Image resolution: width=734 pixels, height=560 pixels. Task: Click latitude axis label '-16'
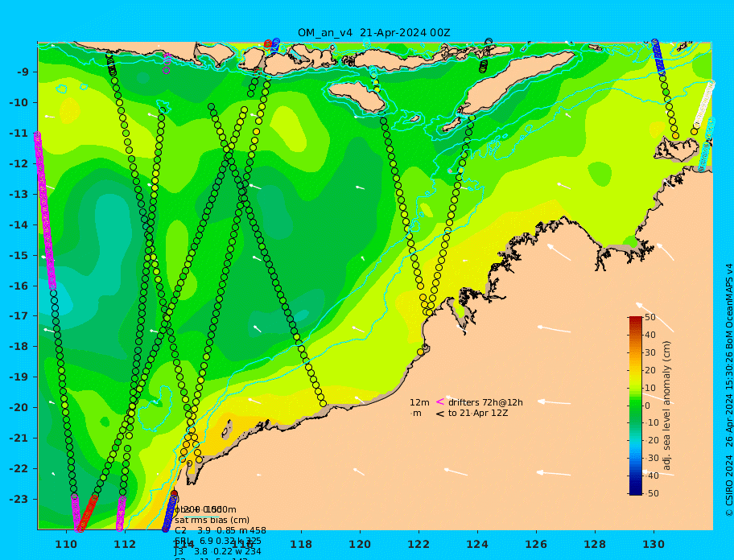click(x=19, y=286)
